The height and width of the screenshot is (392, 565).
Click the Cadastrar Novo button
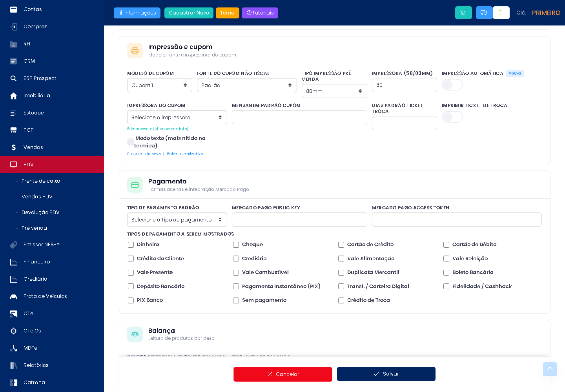189,13
